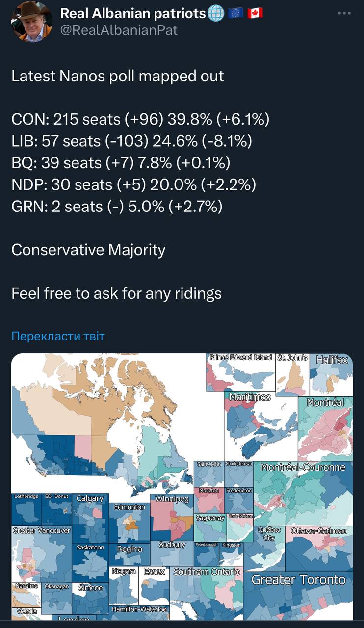Click the 'Перекласти твіт' translate link
Image resolution: width=364 pixels, height=628 pixels.
tap(58, 336)
